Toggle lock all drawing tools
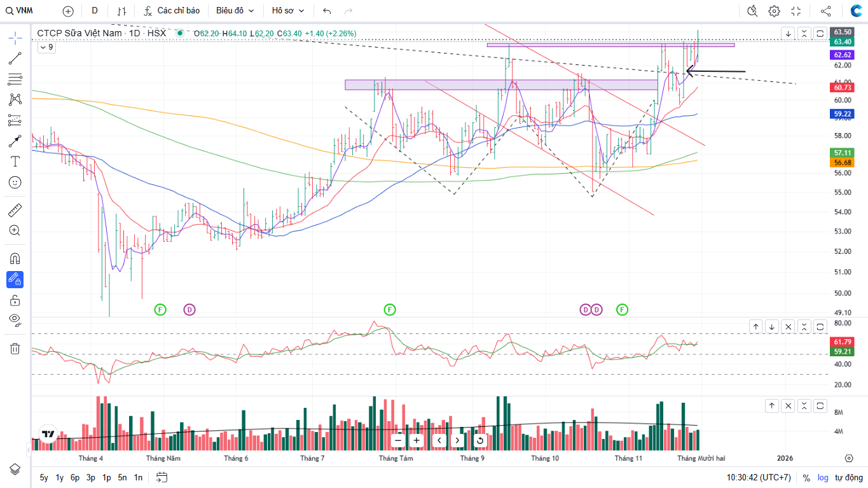Image resolution: width=868 pixels, height=488 pixels. [x=15, y=300]
